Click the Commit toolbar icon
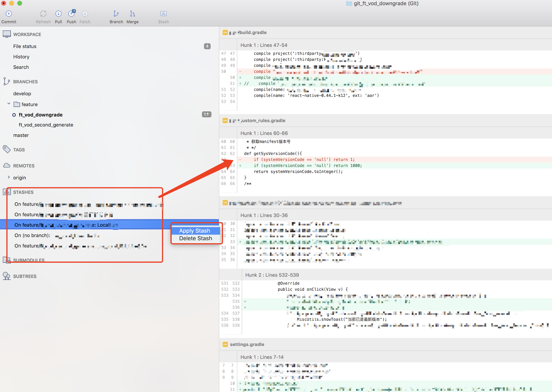Screen dimensions: 552x392 [9, 14]
